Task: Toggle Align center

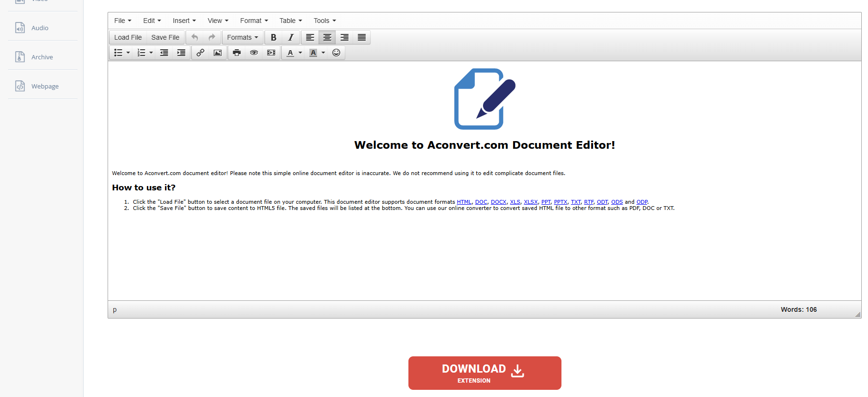Action: pyautogui.click(x=327, y=37)
